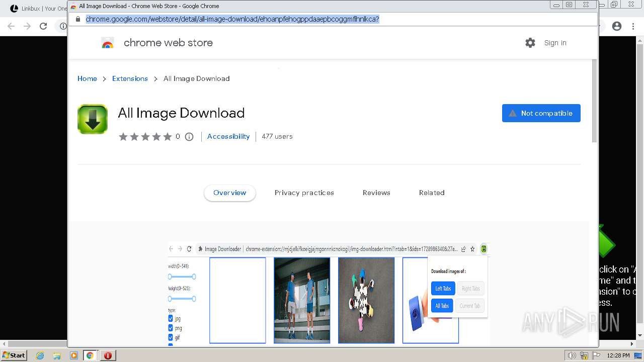Click the rating info icon
This screenshot has height=362, width=644.
tap(189, 137)
